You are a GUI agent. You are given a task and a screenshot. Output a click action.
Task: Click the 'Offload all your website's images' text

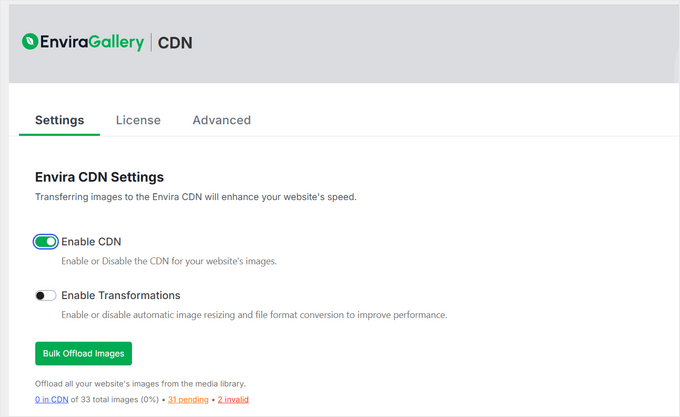[140, 384]
